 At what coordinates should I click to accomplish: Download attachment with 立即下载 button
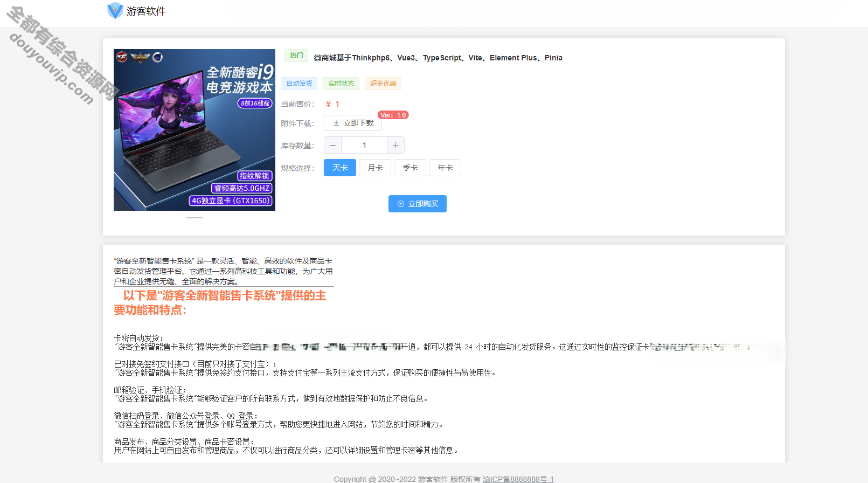click(353, 123)
